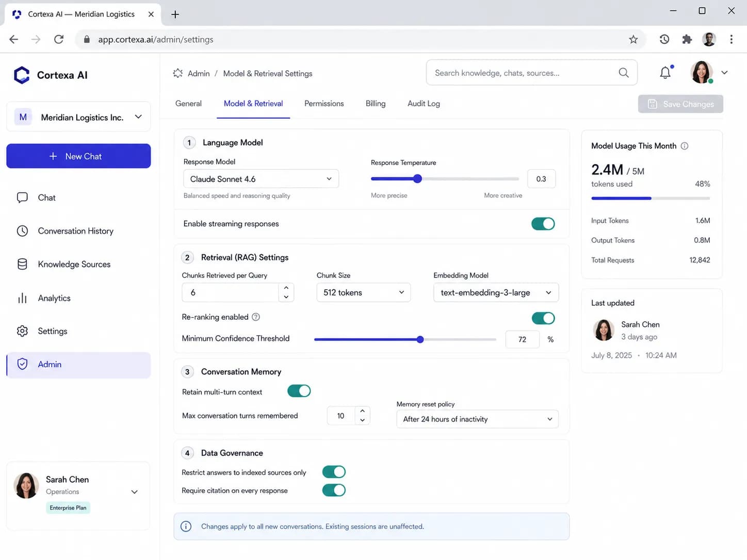Open Memory reset policy dropdown
The image size is (747, 560).
click(477, 419)
